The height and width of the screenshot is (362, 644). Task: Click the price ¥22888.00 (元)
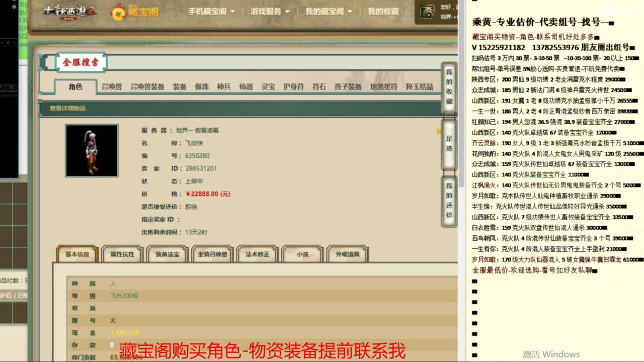(x=208, y=194)
